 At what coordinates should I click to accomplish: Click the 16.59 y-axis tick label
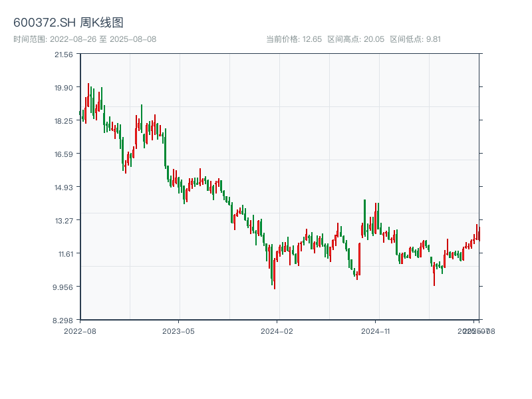pyautogui.click(x=64, y=154)
